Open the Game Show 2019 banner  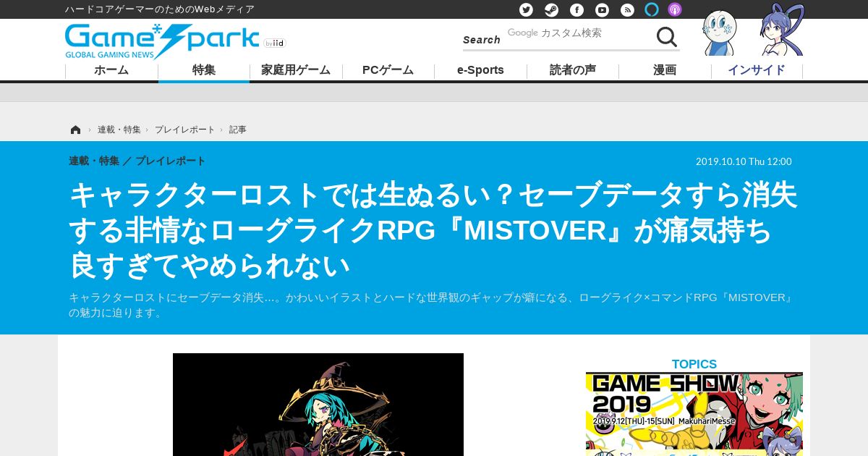click(x=694, y=414)
